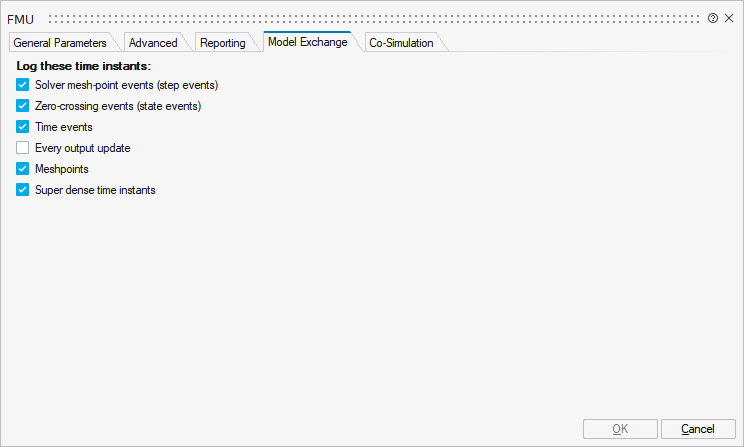Uncheck Solver mesh-point events checkbox

click(x=23, y=85)
